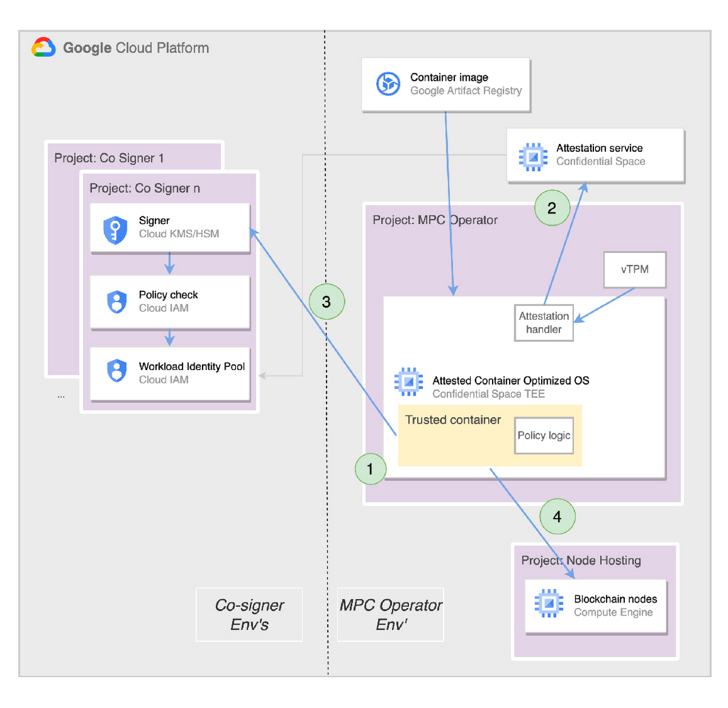Click the Signer Cloud KMS key shield icon

[115, 230]
